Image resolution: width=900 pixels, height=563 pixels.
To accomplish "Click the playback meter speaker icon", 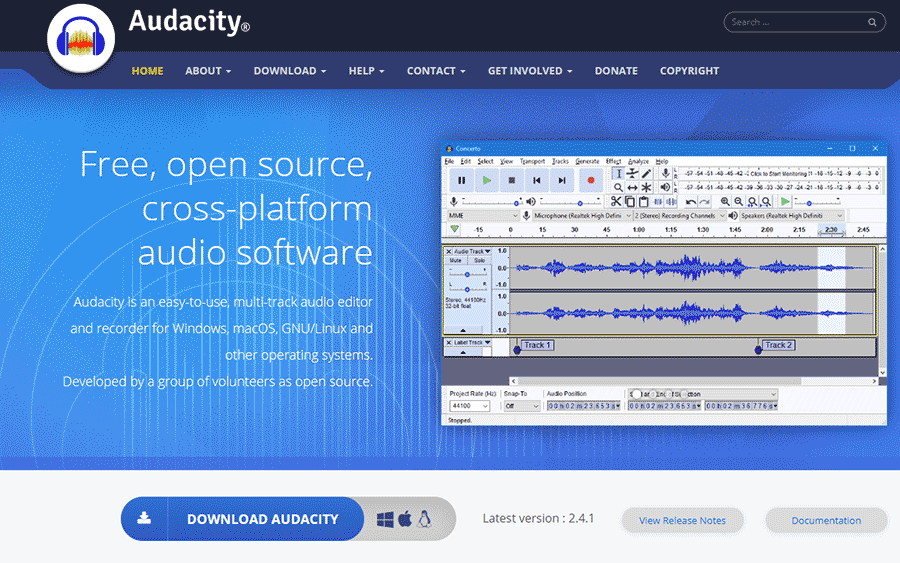I will point(665,187).
